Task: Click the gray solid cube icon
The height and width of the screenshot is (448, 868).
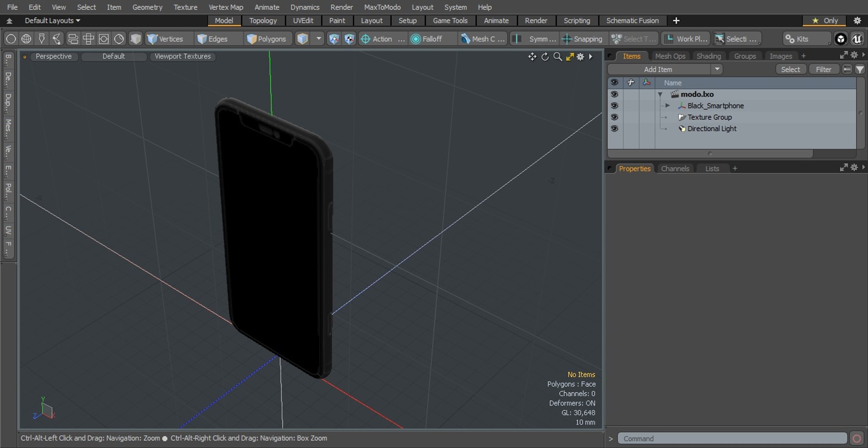Action: tap(135, 39)
